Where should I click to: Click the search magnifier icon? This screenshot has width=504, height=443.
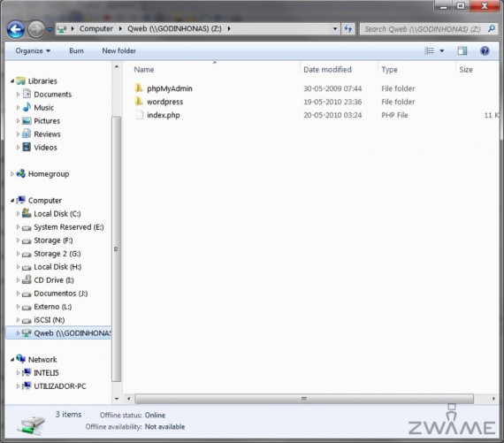coord(491,29)
